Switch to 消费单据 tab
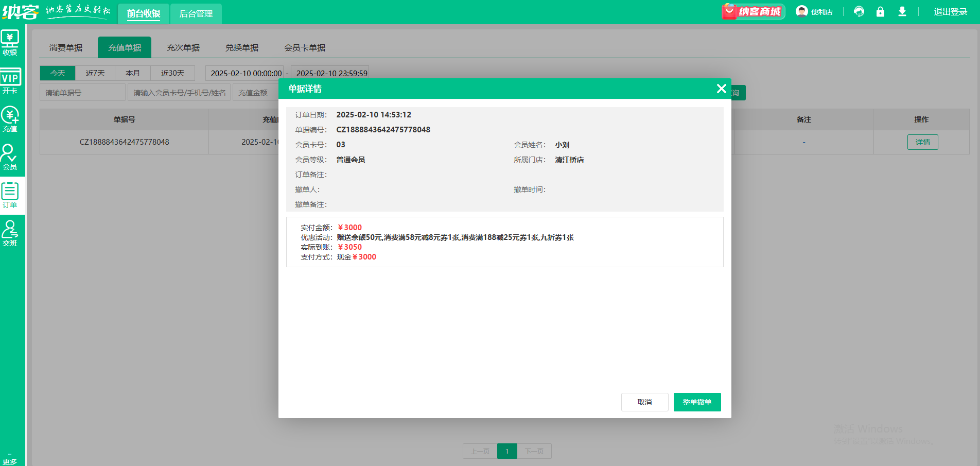The height and width of the screenshot is (466, 980). tap(66, 47)
